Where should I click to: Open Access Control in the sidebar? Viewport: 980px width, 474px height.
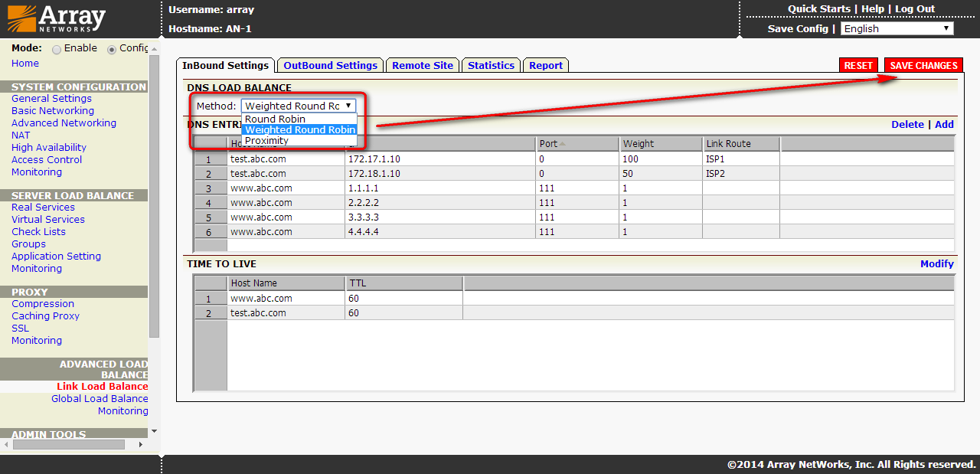(x=47, y=159)
